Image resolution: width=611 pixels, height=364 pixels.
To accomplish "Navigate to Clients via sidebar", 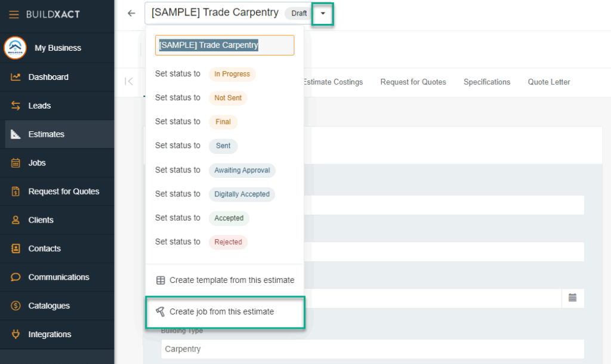I will 41,220.
